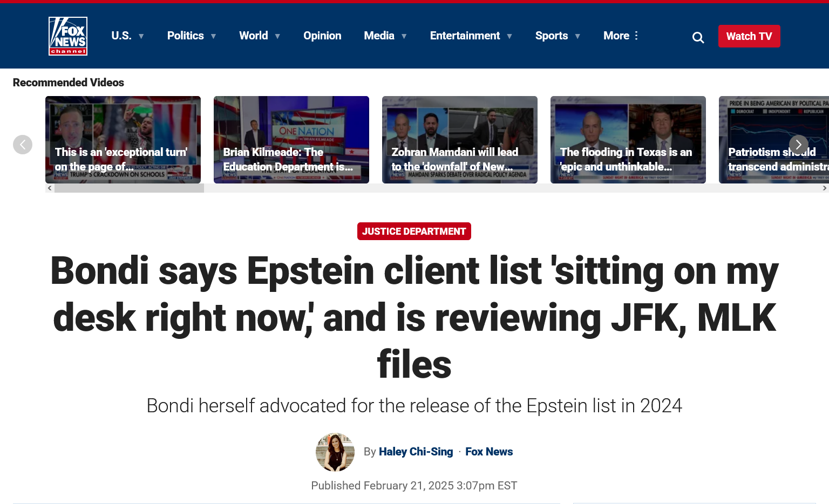Play Texas flooding video thumbnail
Viewport: 829px width, 504px height.
(x=628, y=140)
